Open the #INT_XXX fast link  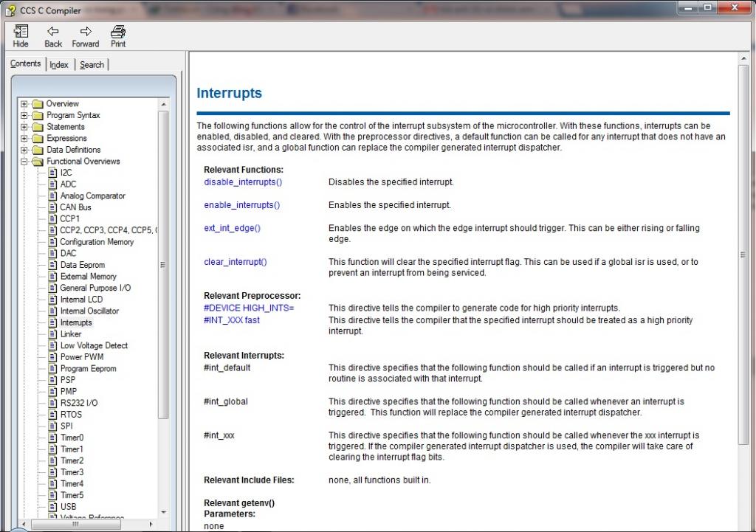pos(232,320)
